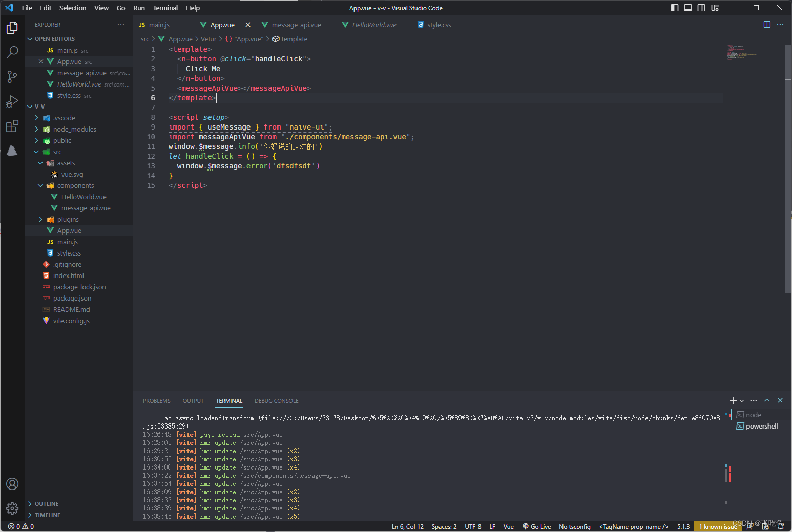Screen dimensions: 792x532
Task: Open the Customize Layout icon
Action: point(715,8)
